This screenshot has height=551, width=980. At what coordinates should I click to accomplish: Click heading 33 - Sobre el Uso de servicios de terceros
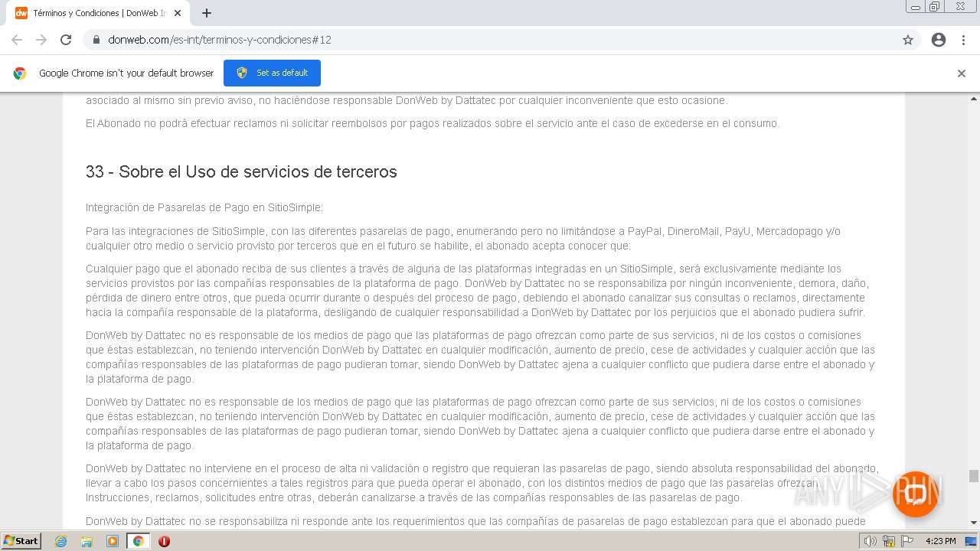241,171
